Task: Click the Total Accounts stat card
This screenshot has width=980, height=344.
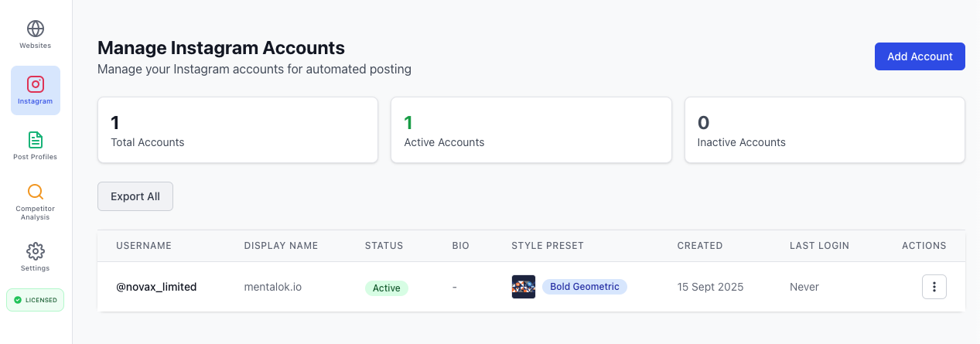Action: point(237,130)
